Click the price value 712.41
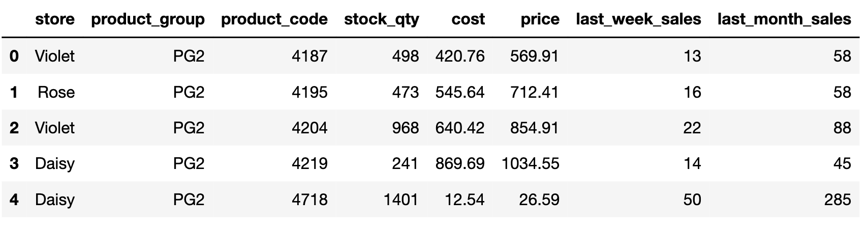 click(x=534, y=92)
